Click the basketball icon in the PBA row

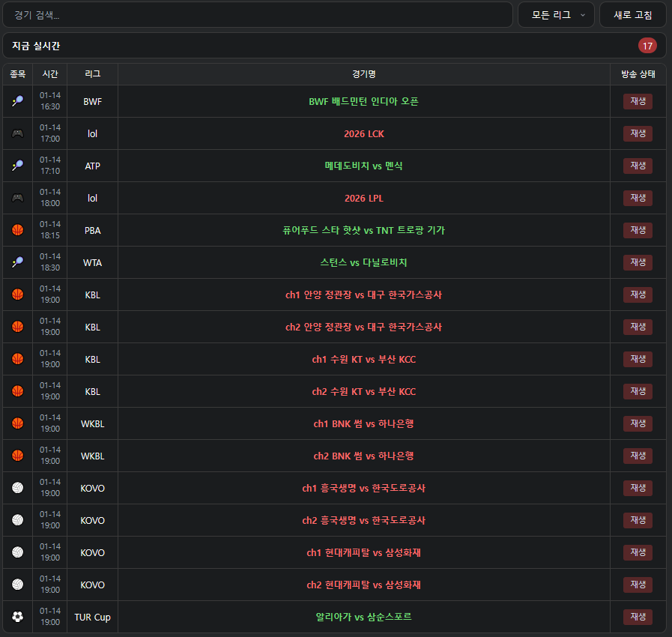click(x=17, y=231)
